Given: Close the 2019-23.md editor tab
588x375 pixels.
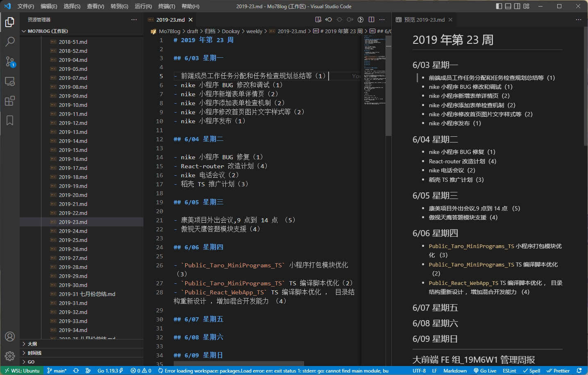Looking at the screenshot, I should pos(191,20).
